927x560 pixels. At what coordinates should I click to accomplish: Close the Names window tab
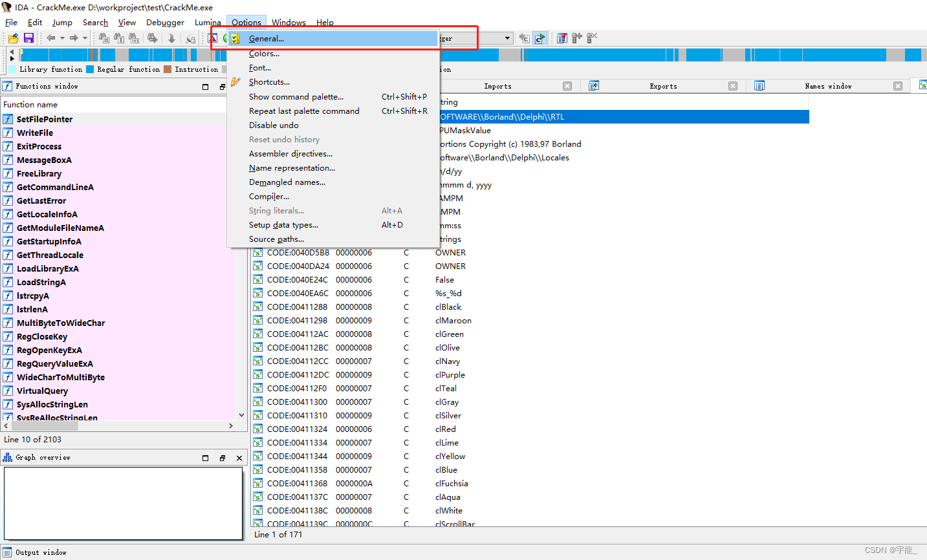click(898, 86)
